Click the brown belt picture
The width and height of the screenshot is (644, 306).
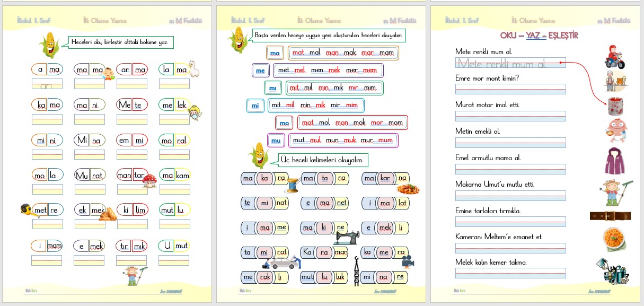click(610, 216)
